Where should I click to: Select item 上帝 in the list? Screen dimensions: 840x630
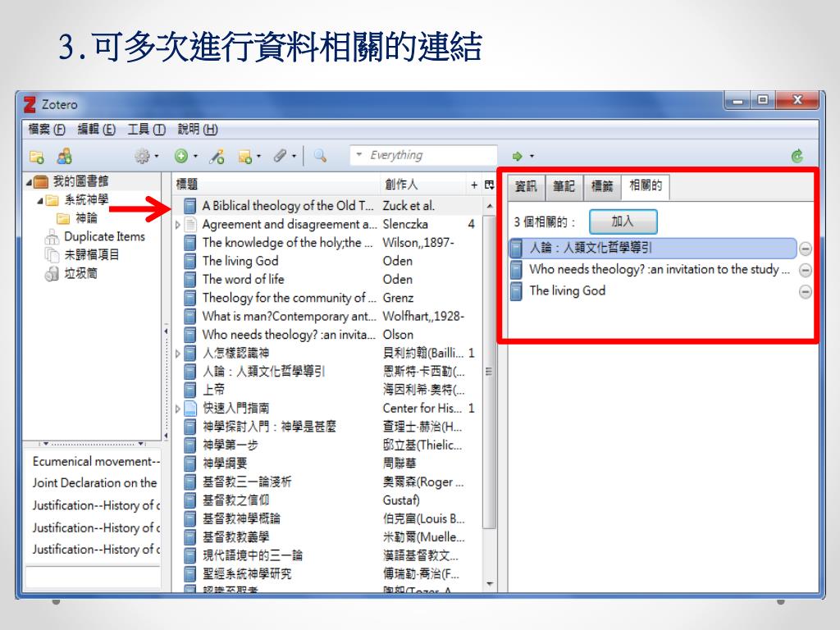point(326,390)
